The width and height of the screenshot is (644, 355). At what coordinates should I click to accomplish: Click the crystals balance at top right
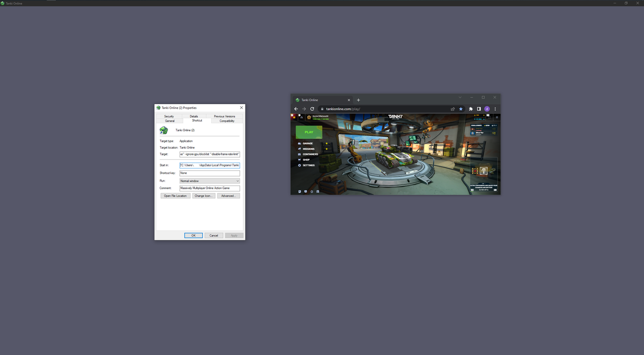(x=479, y=119)
